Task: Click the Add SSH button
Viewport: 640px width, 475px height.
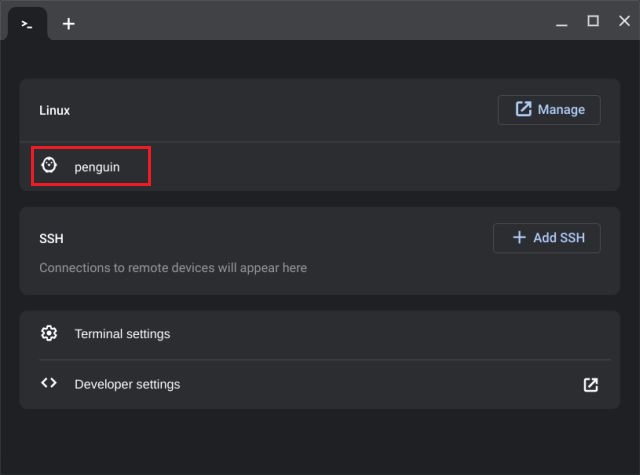Action: [x=546, y=238]
